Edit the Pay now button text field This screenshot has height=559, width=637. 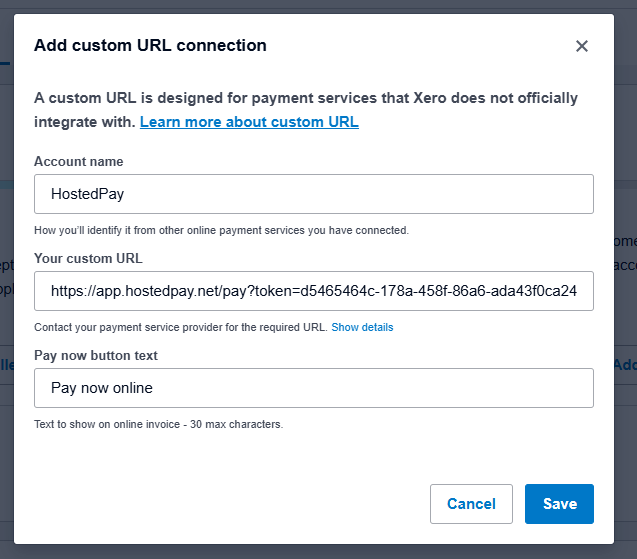[314, 388]
